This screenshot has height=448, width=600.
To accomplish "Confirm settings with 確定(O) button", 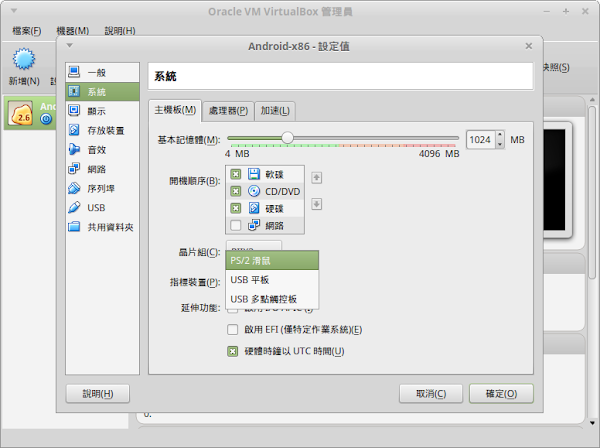I will 501,394.
